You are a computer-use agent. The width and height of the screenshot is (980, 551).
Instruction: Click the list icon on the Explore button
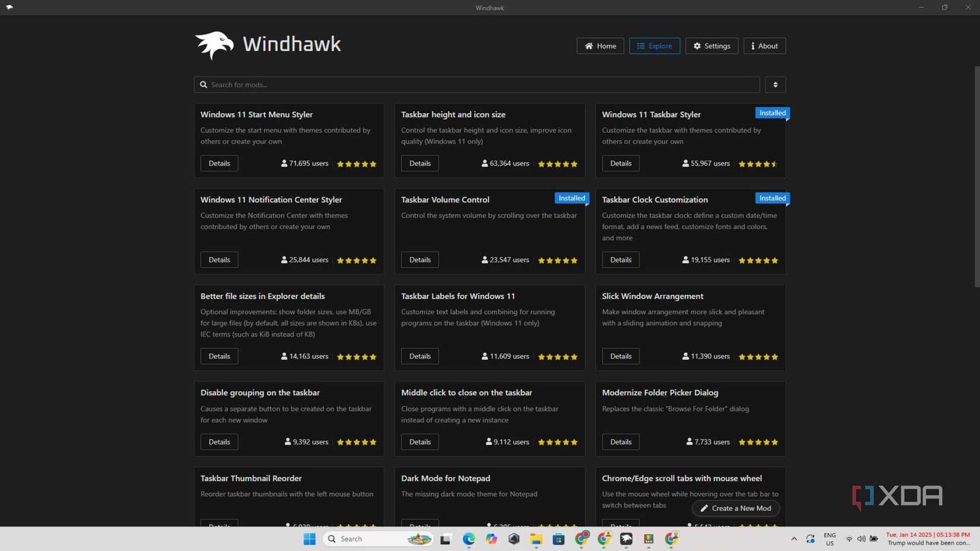640,46
